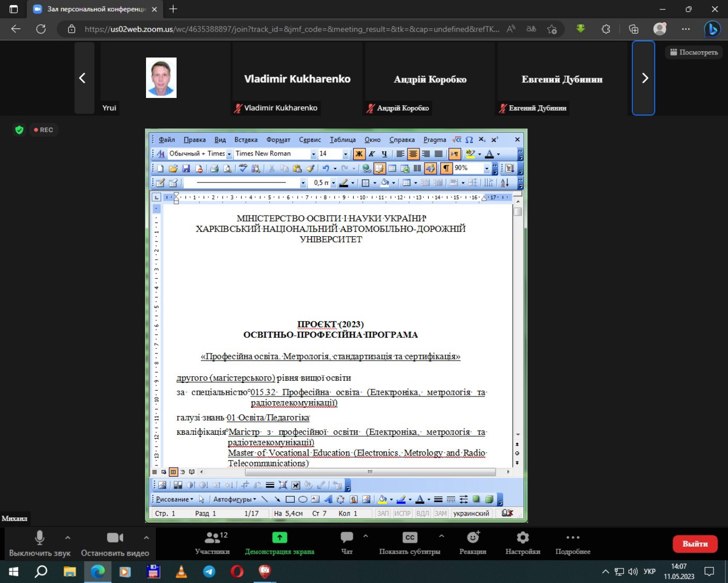The width and height of the screenshot is (728, 583).
Task: Click the green share screen icon
Action: click(280, 537)
